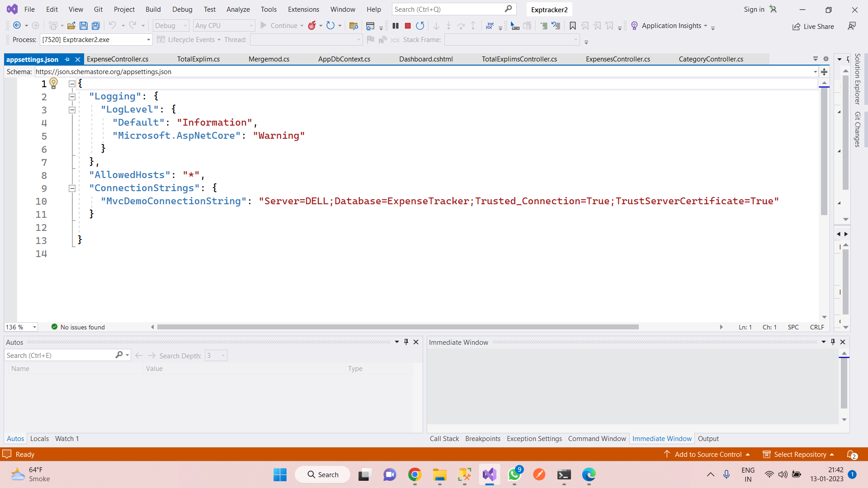The width and height of the screenshot is (868, 488).
Task: Click the Hot Reload flame icon
Action: tap(312, 26)
